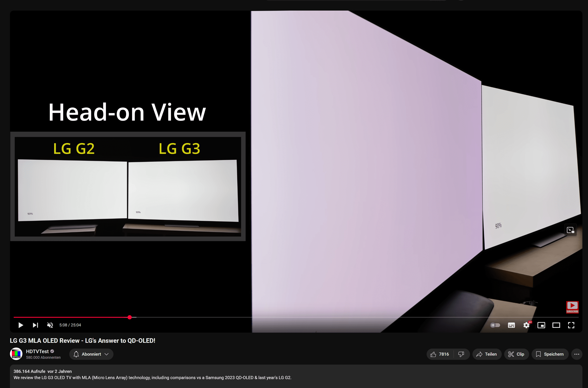Skip to the next video
588x388 pixels.
click(x=35, y=325)
